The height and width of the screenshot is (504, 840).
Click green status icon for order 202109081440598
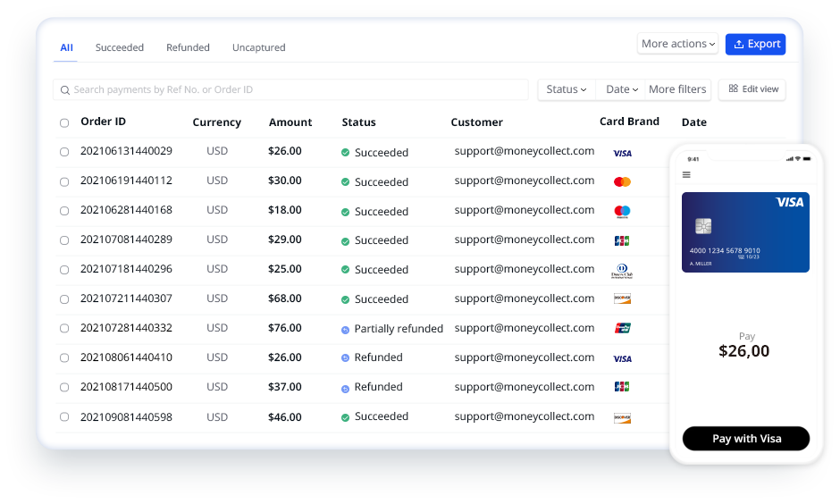click(346, 418)
